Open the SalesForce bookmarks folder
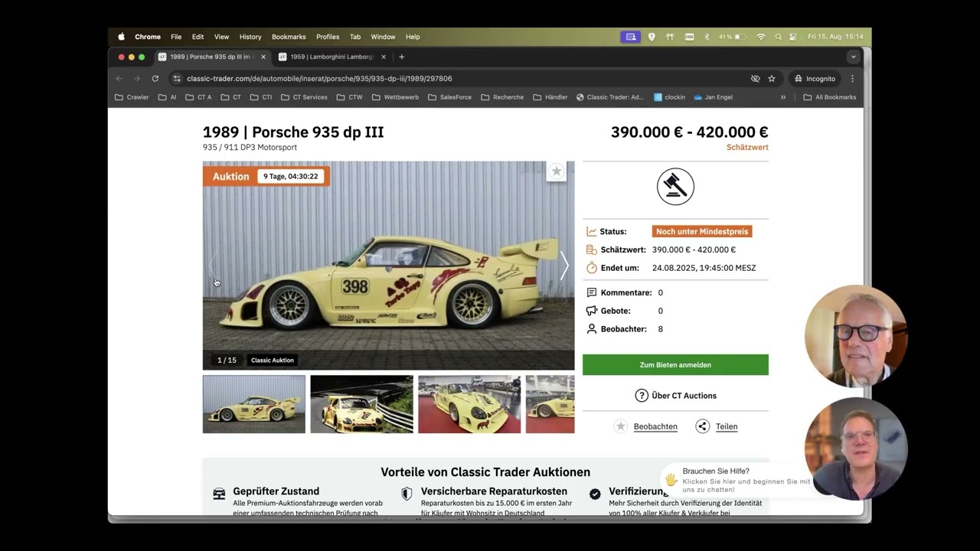This screenshot has height=551, width=980. [x=449, y=97]
